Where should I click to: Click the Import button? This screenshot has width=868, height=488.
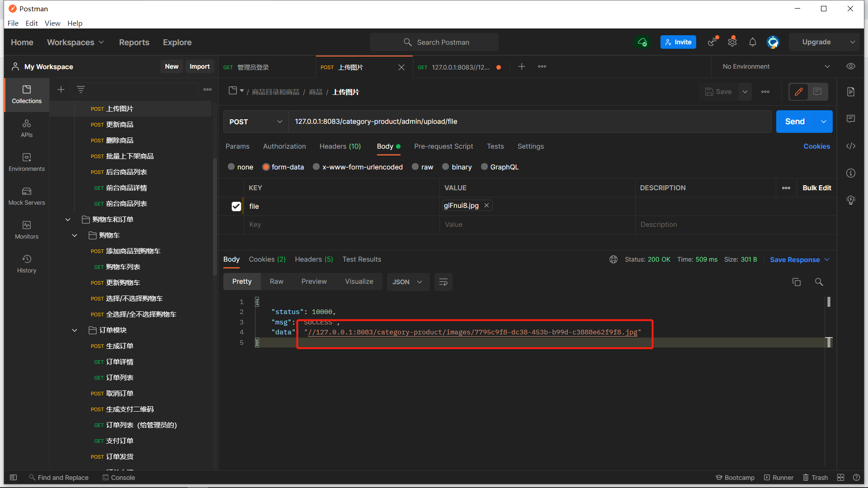(x=199, y=66)
